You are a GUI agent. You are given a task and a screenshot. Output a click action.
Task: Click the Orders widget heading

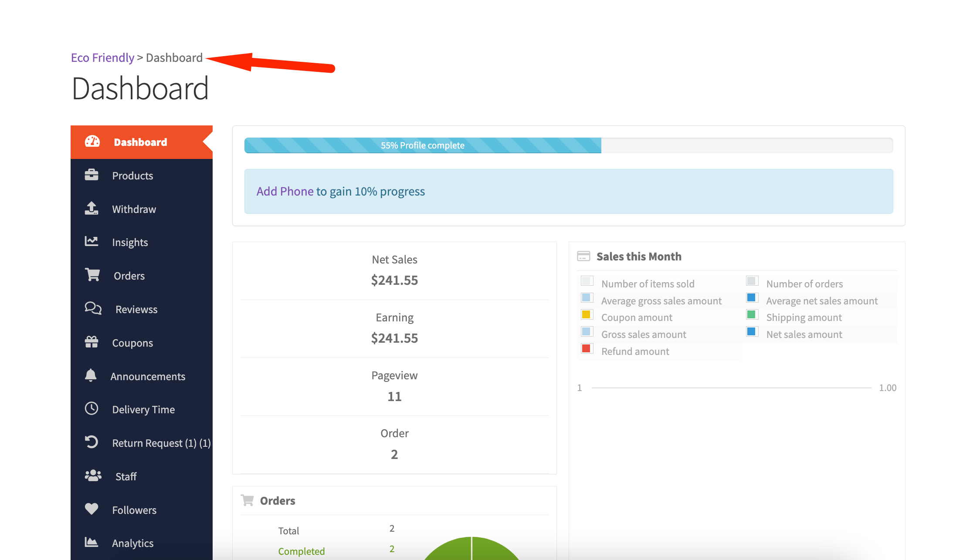coord(278,501)
